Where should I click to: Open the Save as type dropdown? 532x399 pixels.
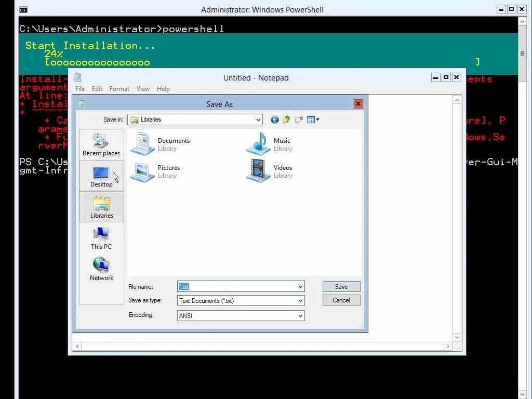(x=300, y=301)
